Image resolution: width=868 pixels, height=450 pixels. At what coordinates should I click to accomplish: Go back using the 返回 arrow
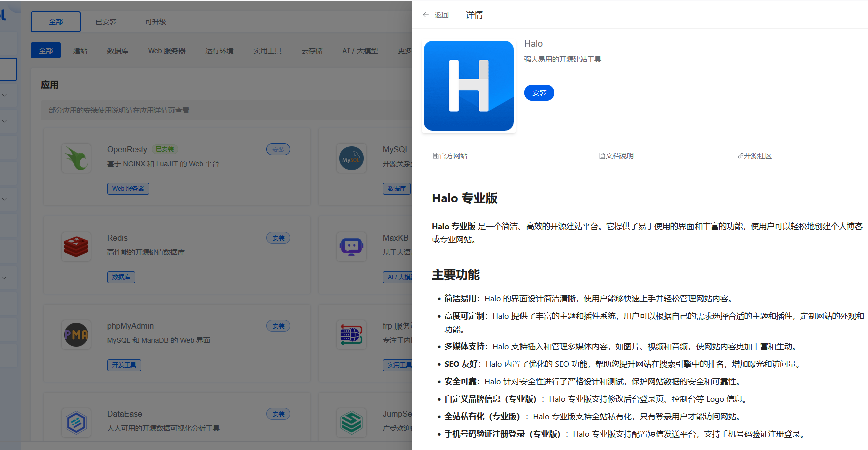(x=435, y=15)
